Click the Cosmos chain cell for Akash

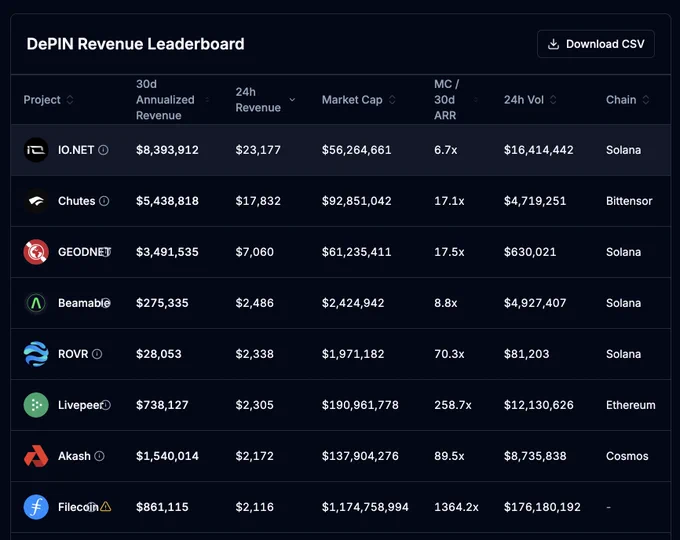pos(627,456)
